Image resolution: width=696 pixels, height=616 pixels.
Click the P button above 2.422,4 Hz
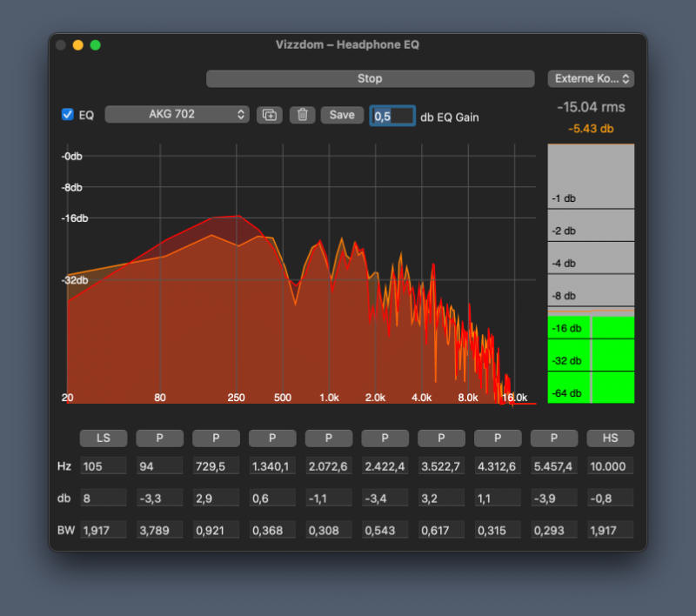click(385, 438)
